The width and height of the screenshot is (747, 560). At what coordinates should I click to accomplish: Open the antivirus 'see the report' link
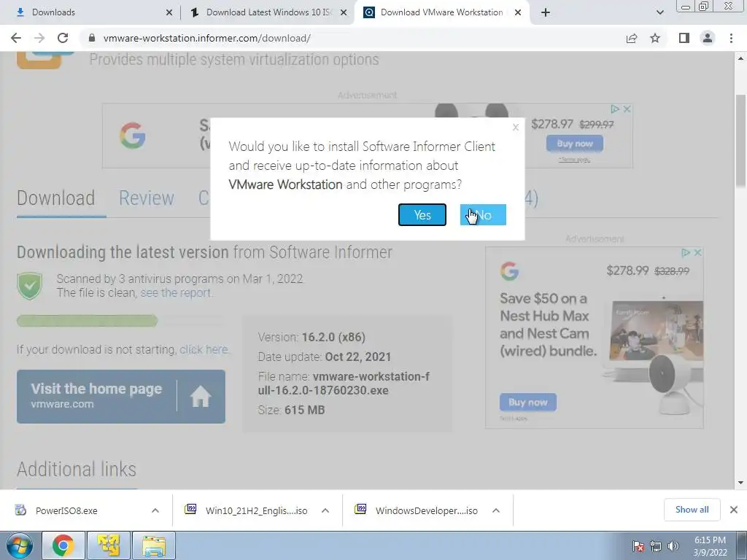[176, 292]
